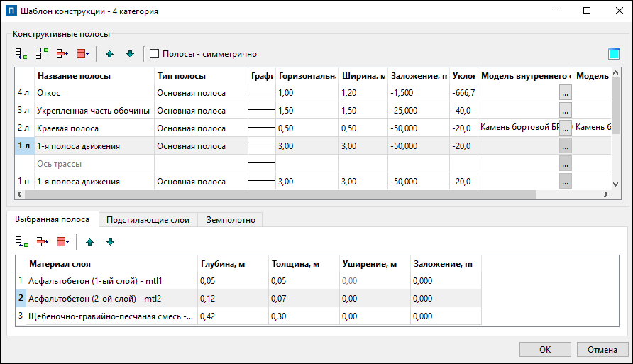Click the delete-all-strips red icon in the top toolbar
The height and width of the screenshot is (364, 633).
coord(83,54)
